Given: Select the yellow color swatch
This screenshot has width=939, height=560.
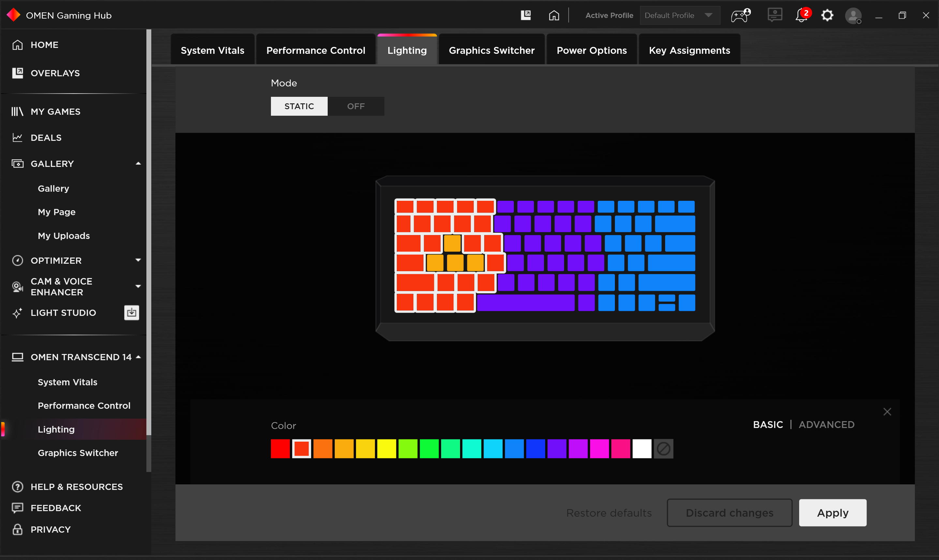Looking at the screenshot, I should point(386,448).
